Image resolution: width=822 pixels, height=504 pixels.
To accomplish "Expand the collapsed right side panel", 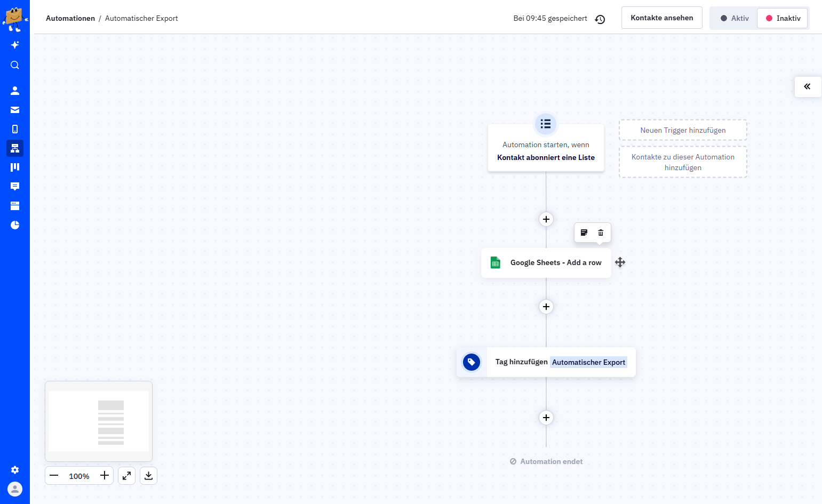I will [807, 86].
